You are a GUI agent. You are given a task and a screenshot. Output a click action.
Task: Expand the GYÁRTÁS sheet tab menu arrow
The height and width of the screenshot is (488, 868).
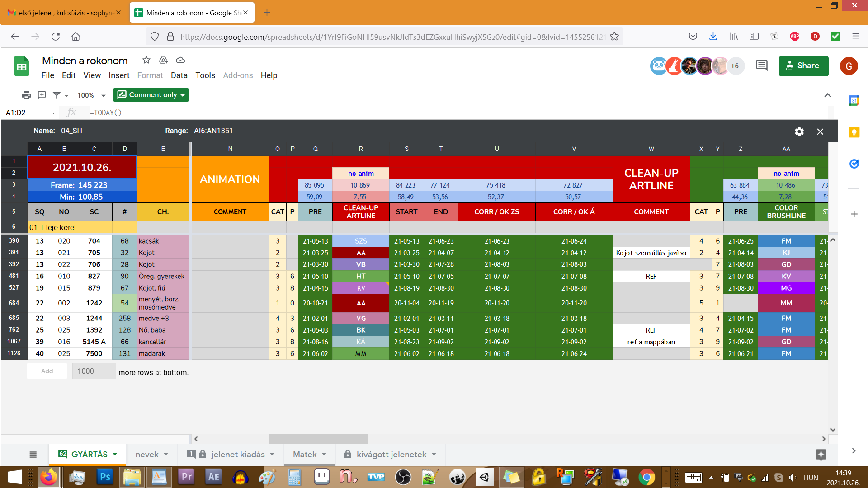point(115,455)
